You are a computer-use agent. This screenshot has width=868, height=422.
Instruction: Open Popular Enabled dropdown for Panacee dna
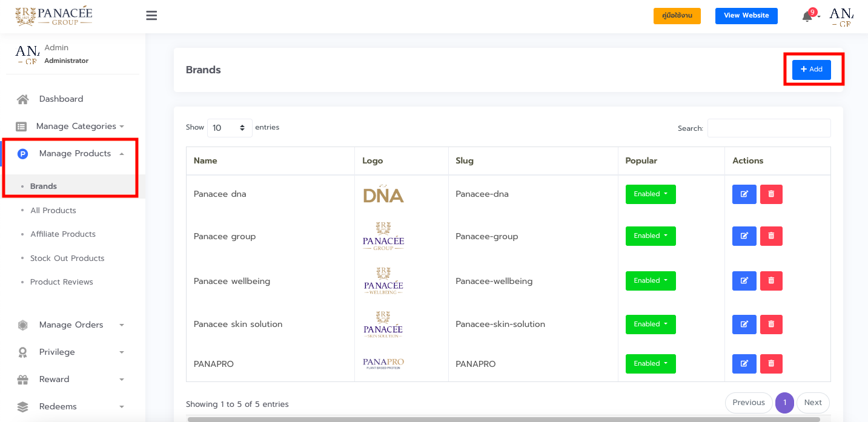(x=651, y=194)
